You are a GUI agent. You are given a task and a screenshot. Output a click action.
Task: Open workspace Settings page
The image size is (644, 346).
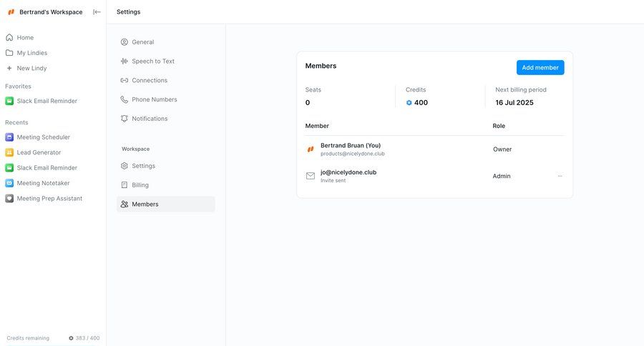pyautogui.click(x=143, y=166)
